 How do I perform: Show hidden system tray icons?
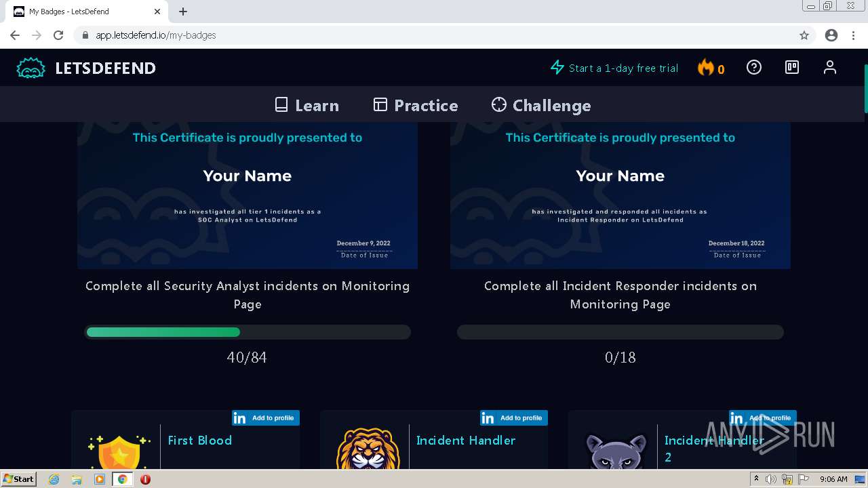pos(756,479)
